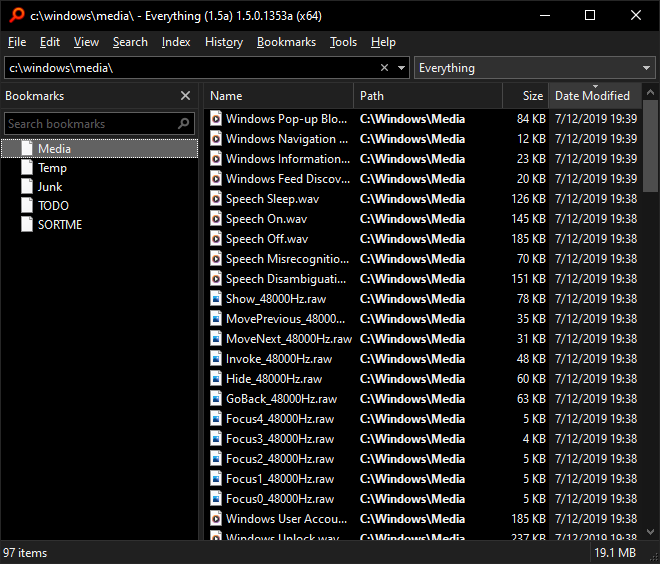Sort results by Name column header
Image resolution: width=660 pixels, height=564 pixels.
279,96
